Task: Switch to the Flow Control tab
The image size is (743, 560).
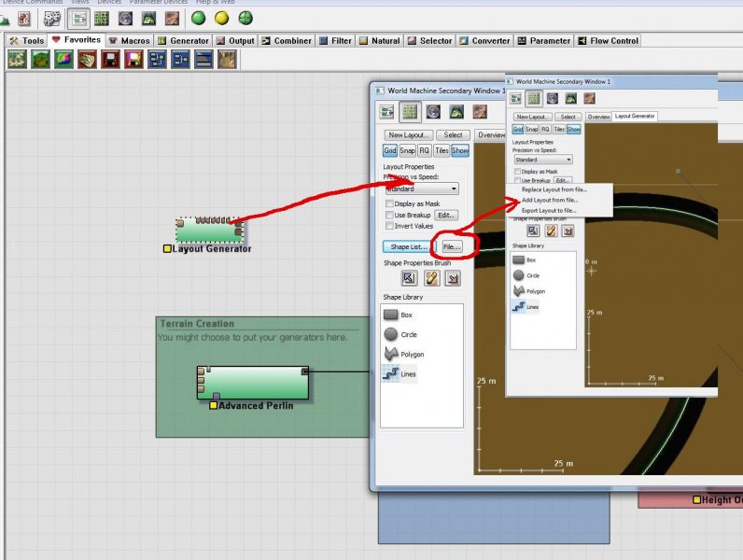Action: (x=609, y=41)
